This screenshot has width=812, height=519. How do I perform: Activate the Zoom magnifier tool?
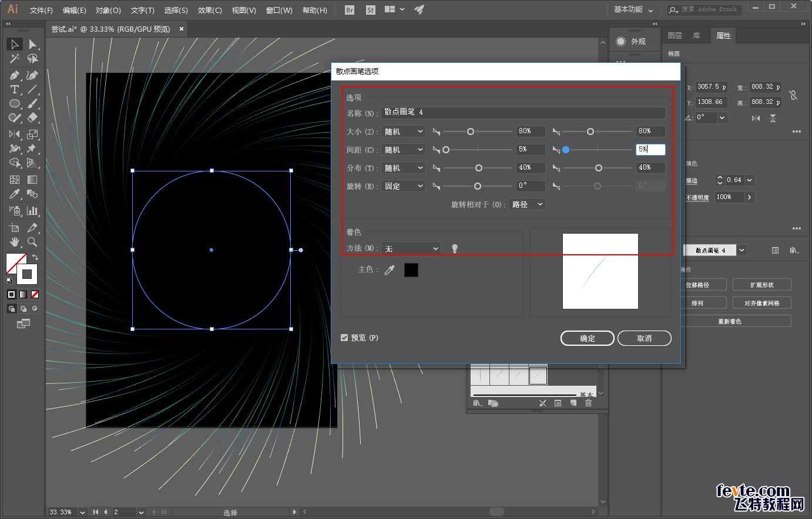(32, 241)
